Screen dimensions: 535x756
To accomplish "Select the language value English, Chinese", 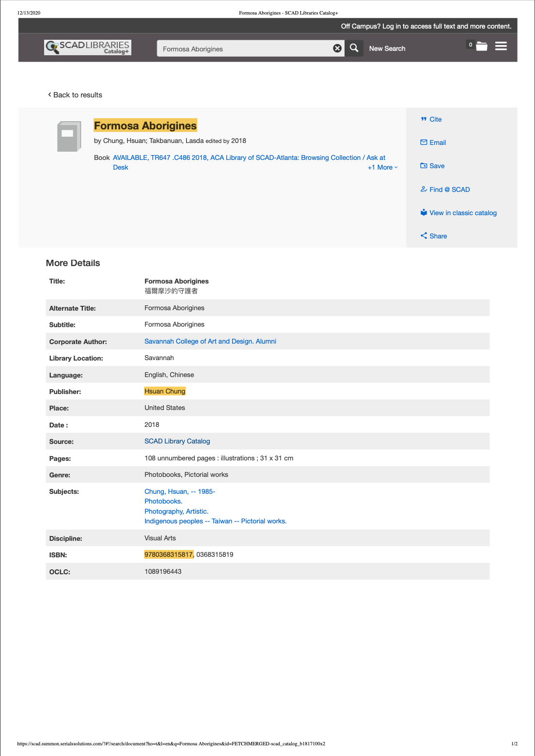I will [x=169, y=375].
